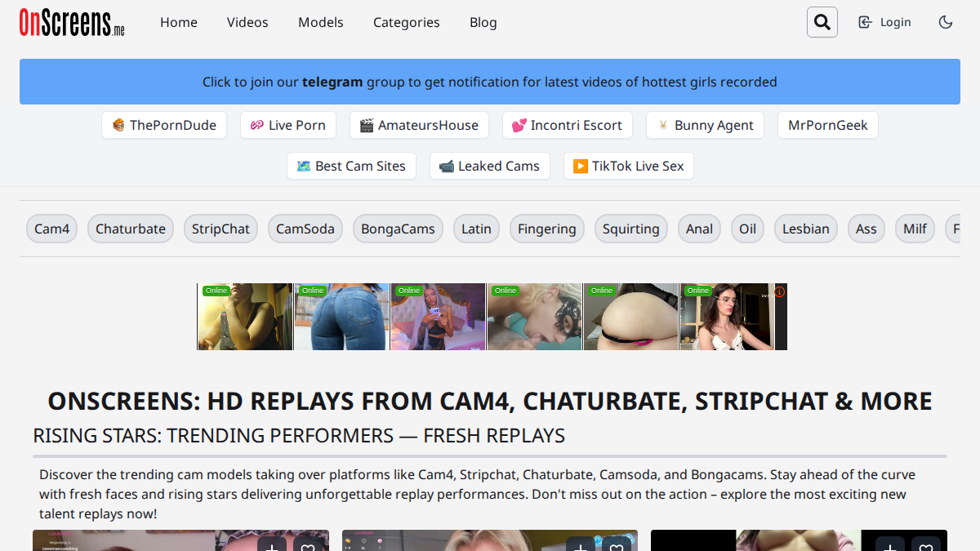980x551 pixels.
Task: Open the ad thumbnail showing blue jeans
Action: point(341,317)
